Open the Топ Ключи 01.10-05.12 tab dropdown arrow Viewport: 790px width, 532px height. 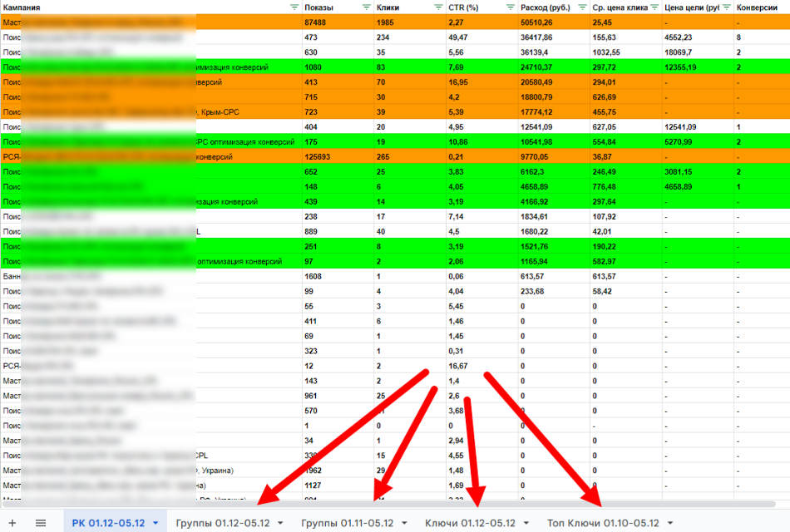pyautogui.click(x=670, y=524)
